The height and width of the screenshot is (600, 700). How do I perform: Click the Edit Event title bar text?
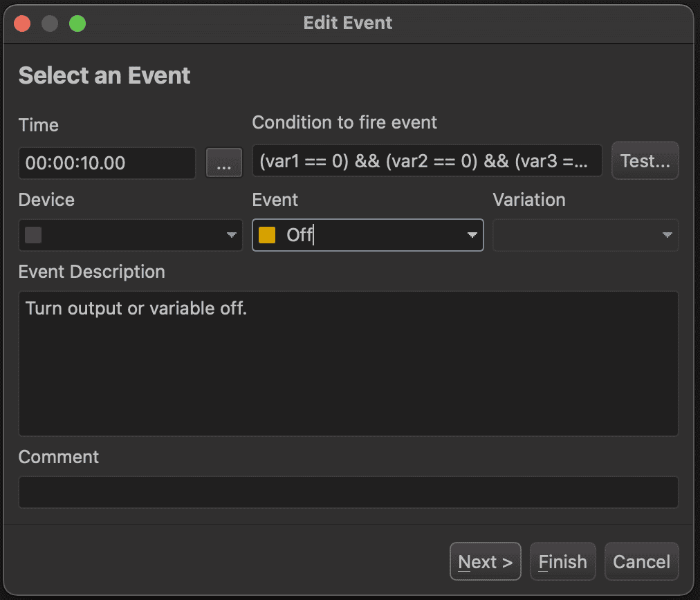348,23
